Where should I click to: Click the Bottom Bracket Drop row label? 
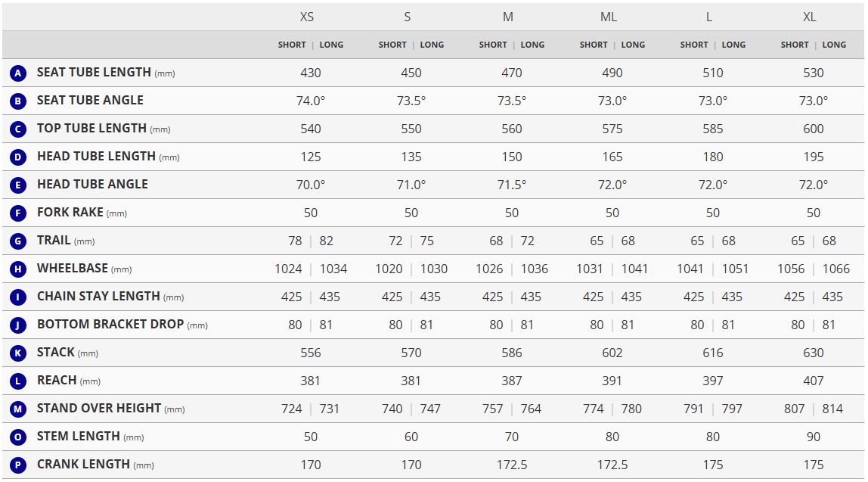coord(110,325)
